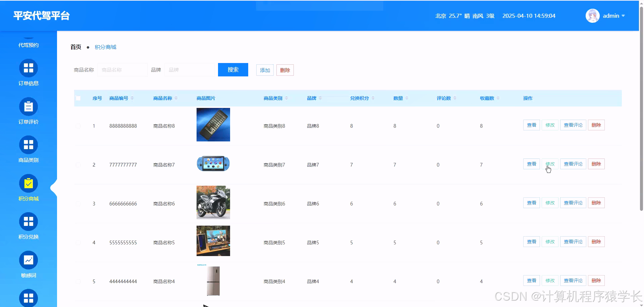Image resolution: width=644 pixels, height=307 pixels.
Task: Sort by 商品编号 column arrows
Action: pos(132,98)
